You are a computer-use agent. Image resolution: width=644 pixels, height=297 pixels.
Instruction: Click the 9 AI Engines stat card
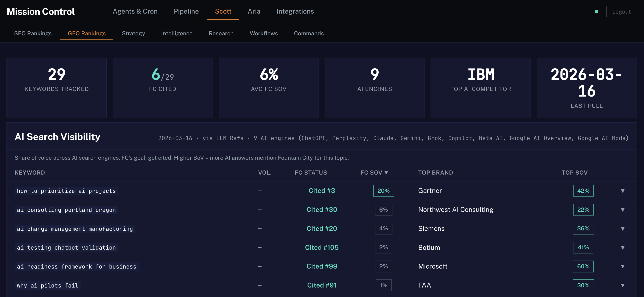tap(375, 88)
